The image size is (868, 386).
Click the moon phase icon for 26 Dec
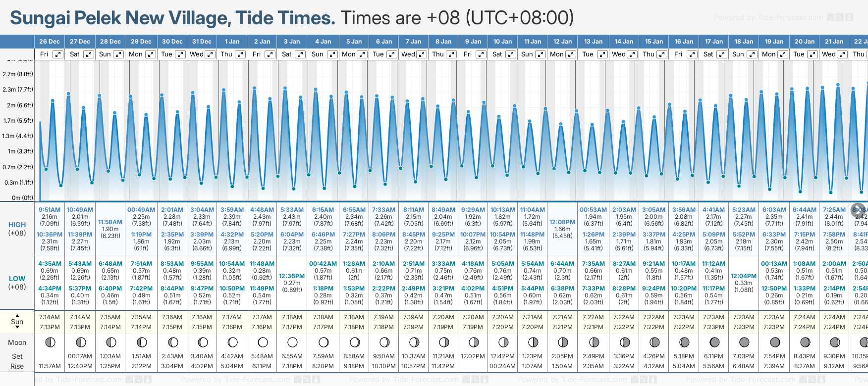tap(50, 342)
